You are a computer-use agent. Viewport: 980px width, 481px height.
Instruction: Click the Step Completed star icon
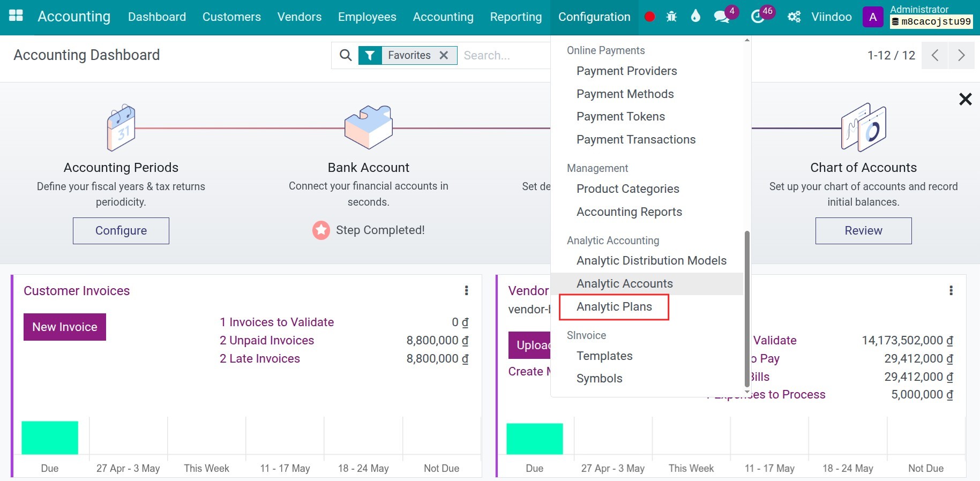pos(321,230)
